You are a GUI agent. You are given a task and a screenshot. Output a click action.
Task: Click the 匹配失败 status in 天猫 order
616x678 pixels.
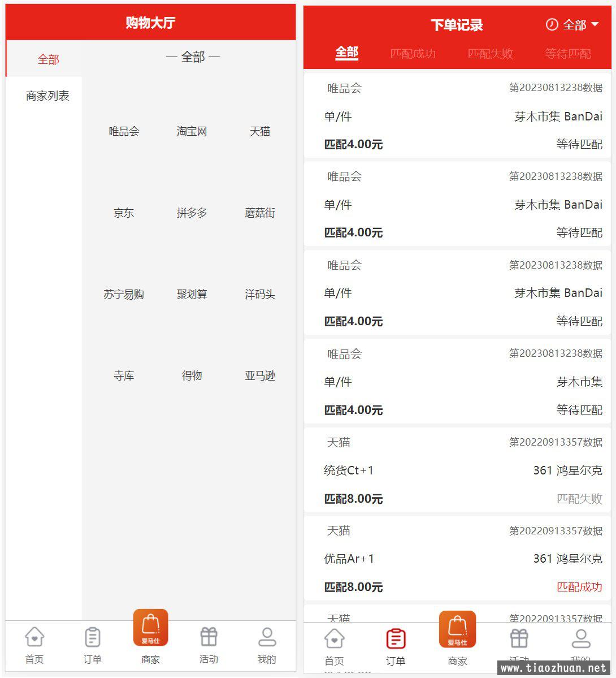[x=579, y=499]
